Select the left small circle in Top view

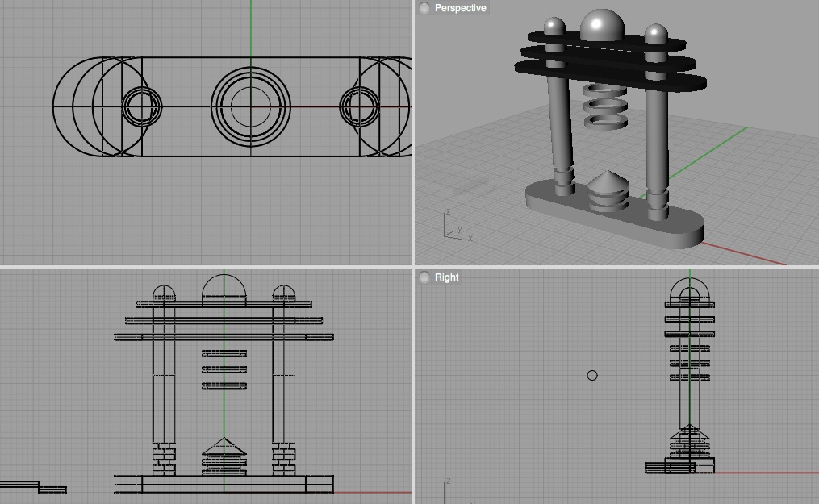tap(142, 106)
